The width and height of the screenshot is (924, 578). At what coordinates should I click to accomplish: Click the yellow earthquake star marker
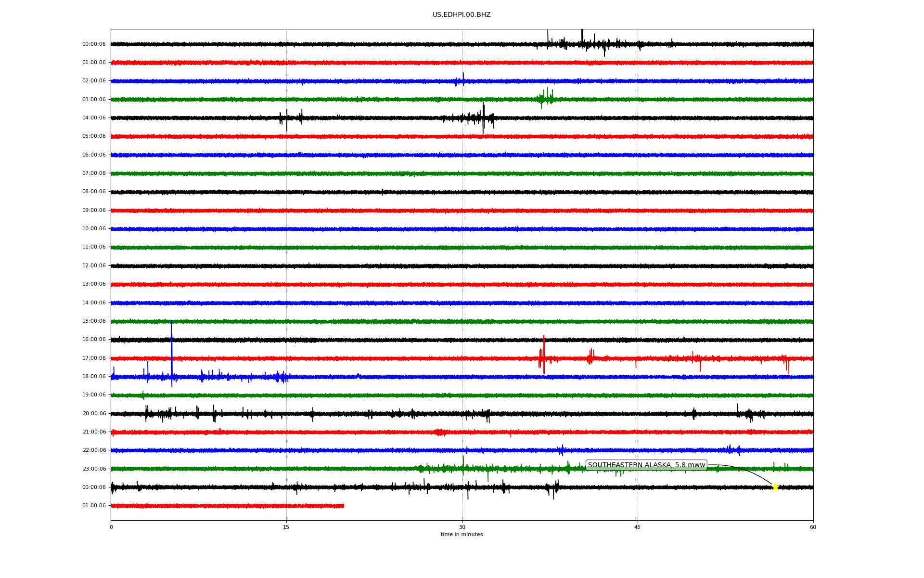pos(775,487)
